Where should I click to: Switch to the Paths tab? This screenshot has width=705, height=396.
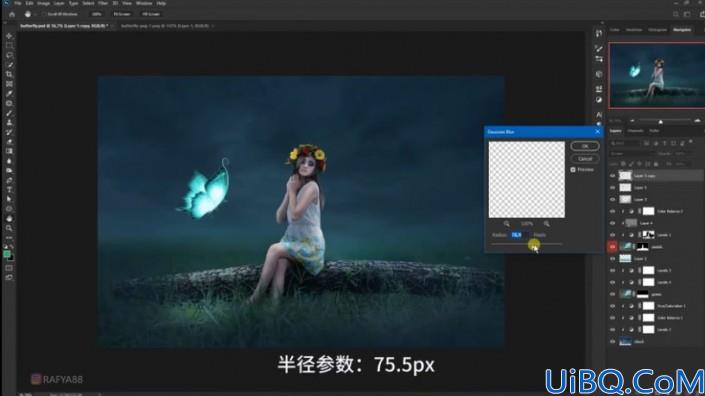click(654, 131)
